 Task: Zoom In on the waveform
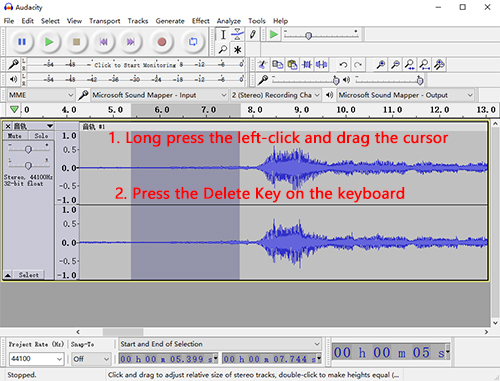tap(380, 64)
